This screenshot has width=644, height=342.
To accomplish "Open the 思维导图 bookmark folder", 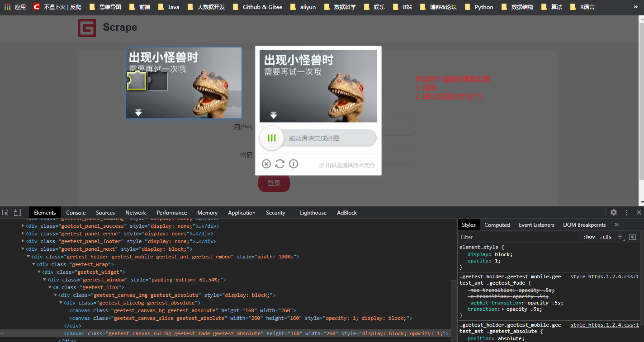I will pos(105,7).
